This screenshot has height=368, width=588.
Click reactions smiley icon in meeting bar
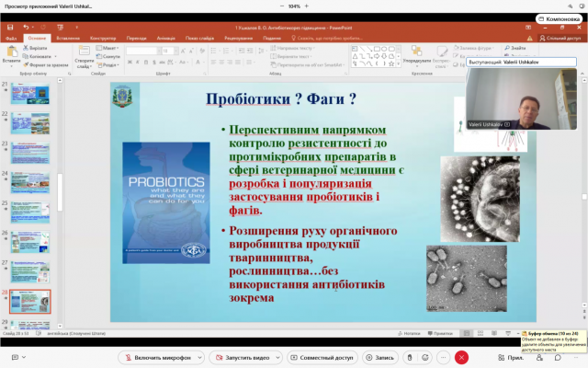[424, 358]
